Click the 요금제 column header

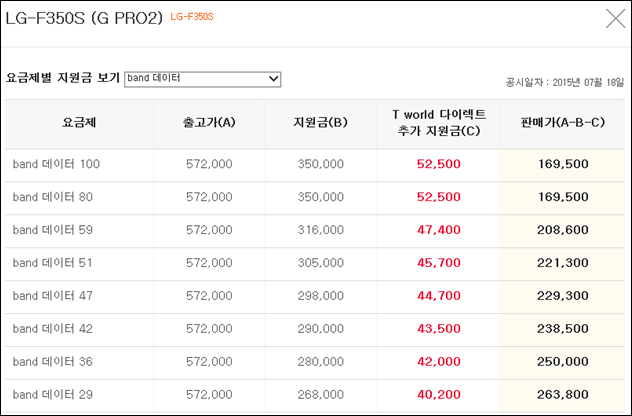click(x=79, y=123)
